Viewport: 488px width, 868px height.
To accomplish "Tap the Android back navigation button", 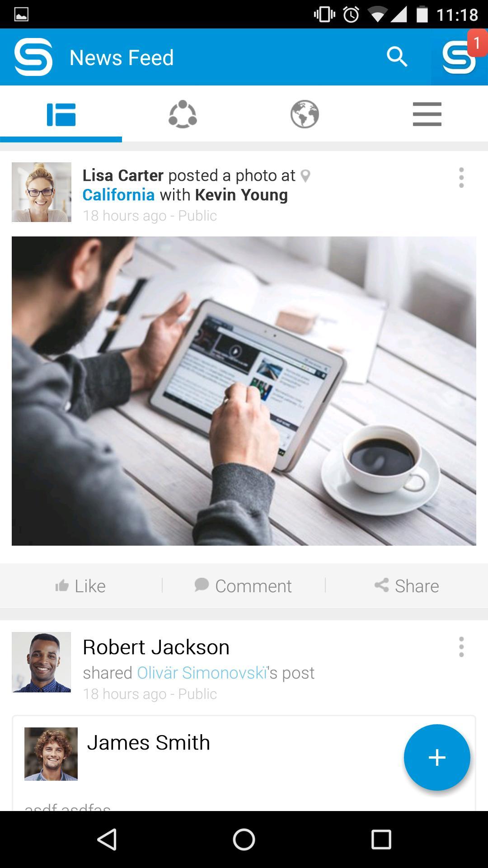I will coord(107,840).
